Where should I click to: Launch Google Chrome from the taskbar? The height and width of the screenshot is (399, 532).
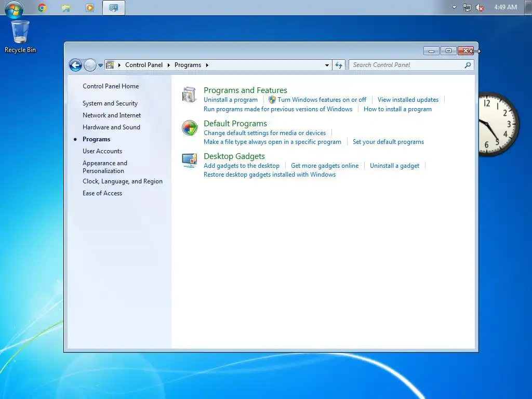(x=42, y=7)
